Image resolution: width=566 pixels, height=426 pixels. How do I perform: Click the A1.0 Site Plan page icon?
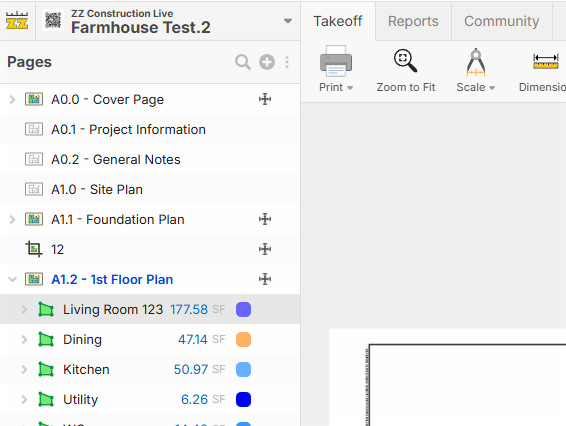34,189
